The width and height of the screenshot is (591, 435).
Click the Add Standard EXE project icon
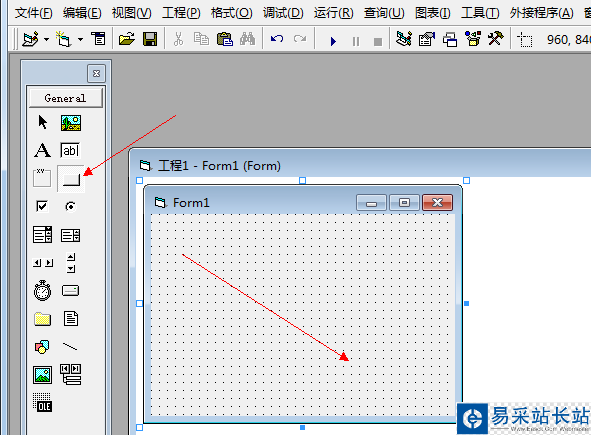[x=31, y=39]
